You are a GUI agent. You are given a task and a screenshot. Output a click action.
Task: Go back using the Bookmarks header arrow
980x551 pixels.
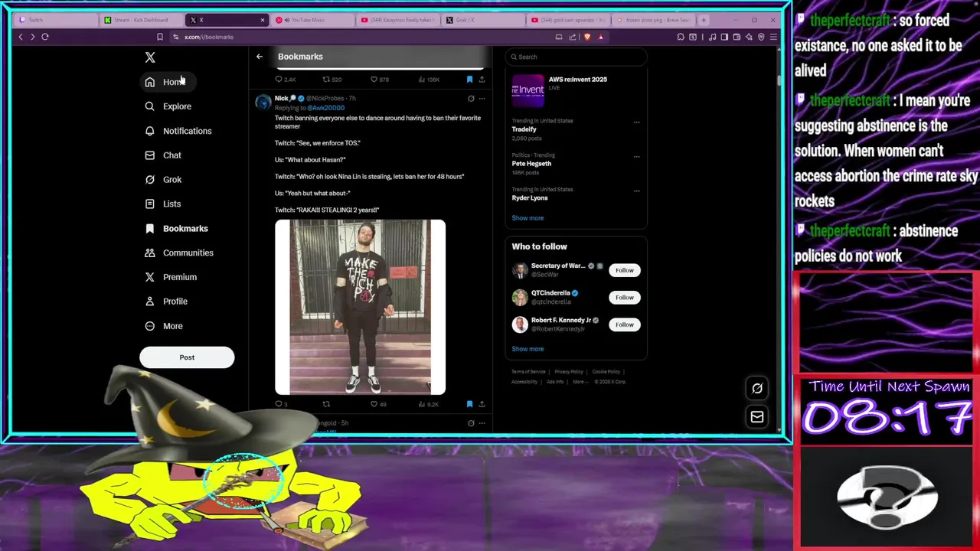pyautogui.click(x=260, y=57)
